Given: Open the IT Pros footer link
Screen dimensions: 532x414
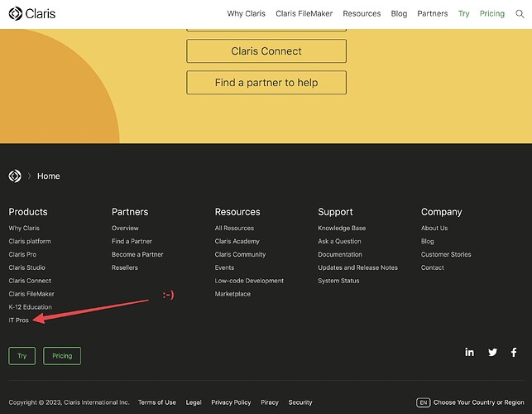Looking at the screenshot, I should [x=19, y=320].
